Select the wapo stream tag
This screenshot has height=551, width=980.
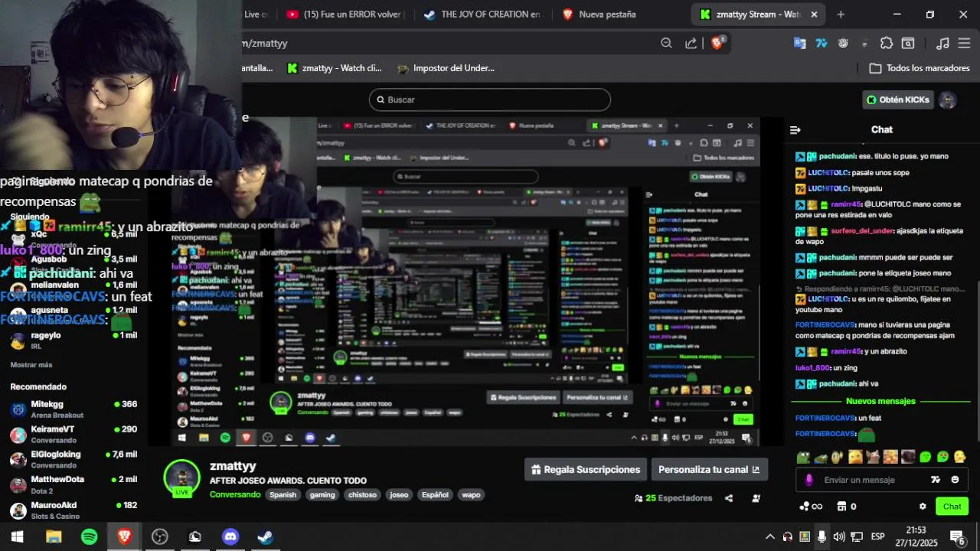point(471,495)
